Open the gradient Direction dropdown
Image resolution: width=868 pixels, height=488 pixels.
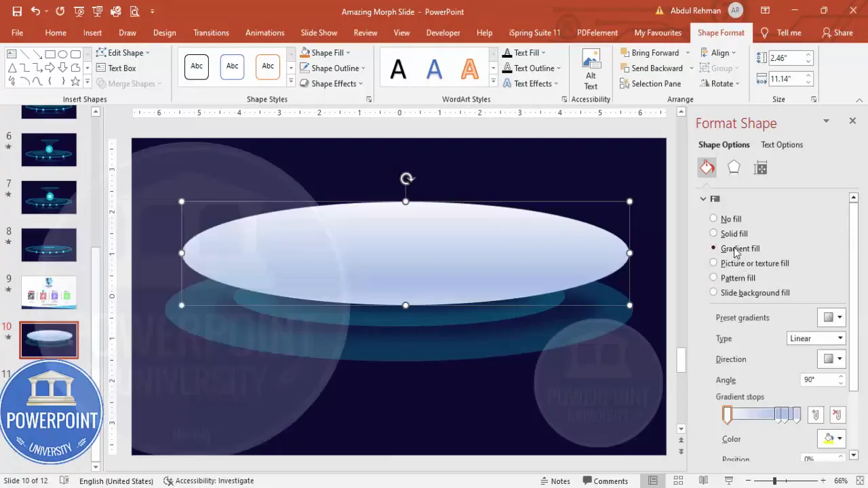pyautogui.click(x=832, y=359)
